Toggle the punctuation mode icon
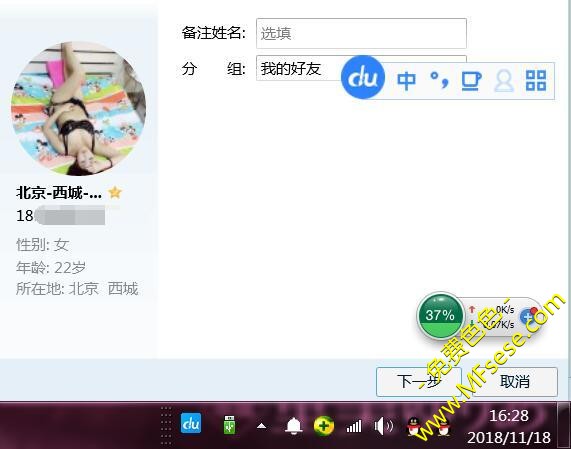This screenshot has height=449, width=571. coord(439,80)
